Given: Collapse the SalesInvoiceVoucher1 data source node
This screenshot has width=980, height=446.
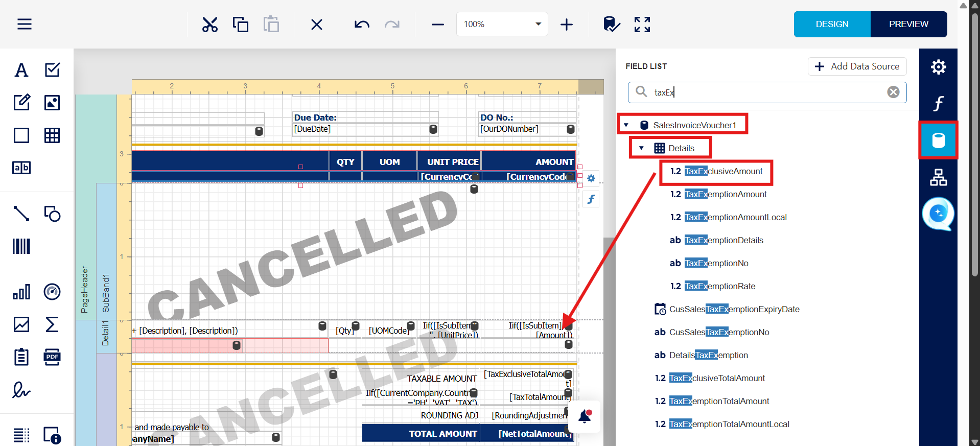Looking at the screenshot, I should pos(626,125).
